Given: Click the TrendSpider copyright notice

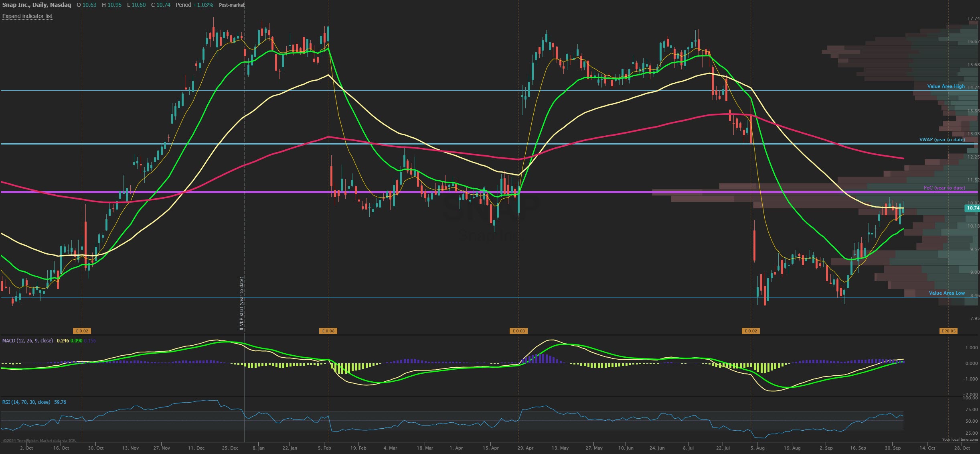Looking at the screenshot, I should coord(39,441).
